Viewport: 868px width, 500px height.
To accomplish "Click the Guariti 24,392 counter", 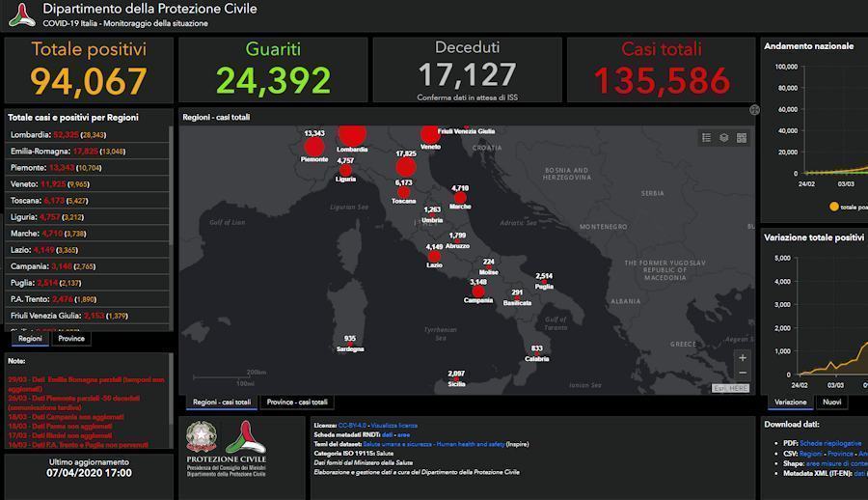I will pos(273,69).
